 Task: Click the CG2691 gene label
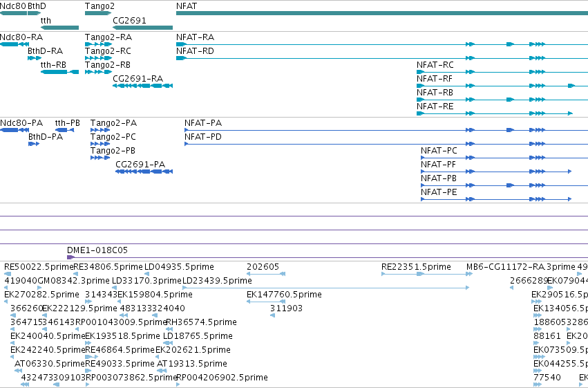tap(129, 21)
